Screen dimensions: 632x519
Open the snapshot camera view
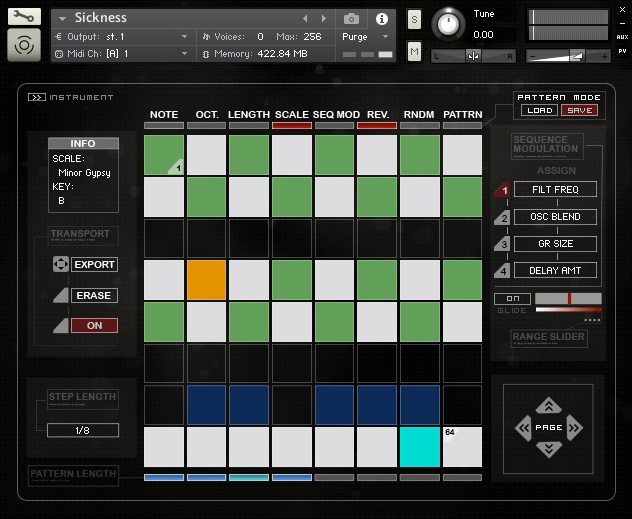coord(351,19)
